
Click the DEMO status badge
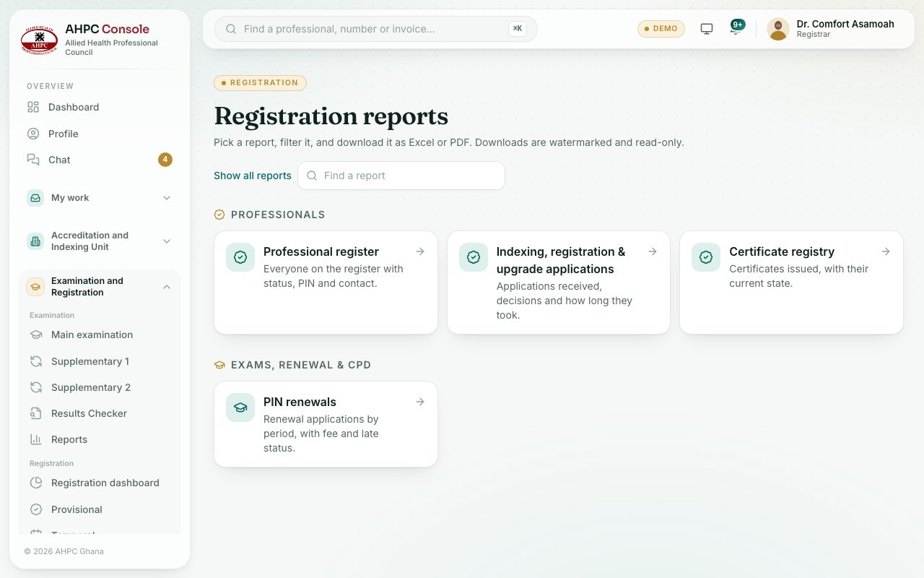(661, 29)
